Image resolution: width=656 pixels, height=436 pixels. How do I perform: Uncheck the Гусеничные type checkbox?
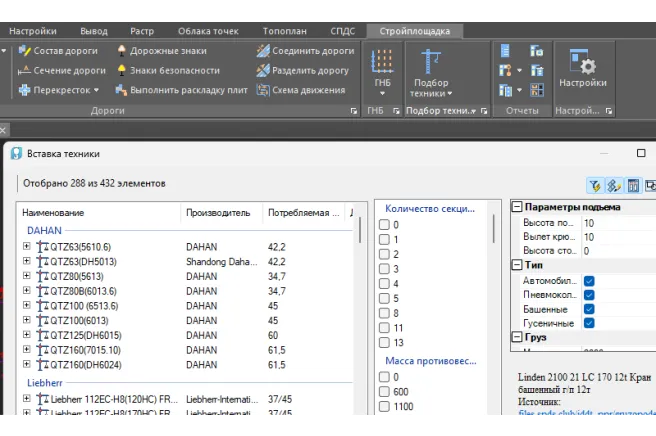click(x=589, y=323)
